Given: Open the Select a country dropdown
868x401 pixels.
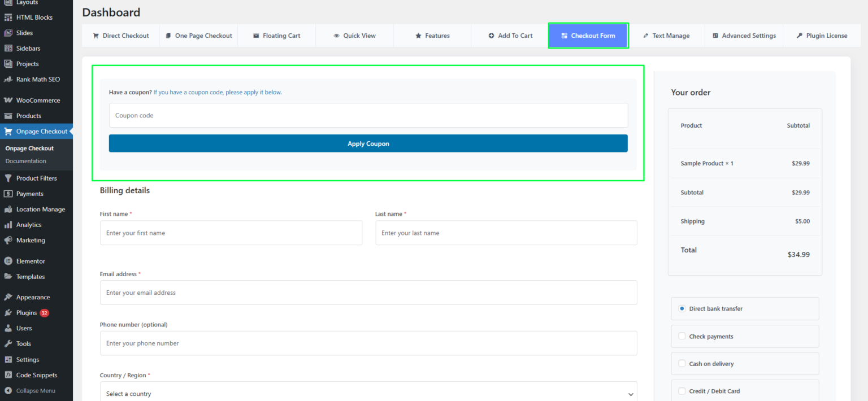Looking at the screenshot, I should [x=368, y=394].
